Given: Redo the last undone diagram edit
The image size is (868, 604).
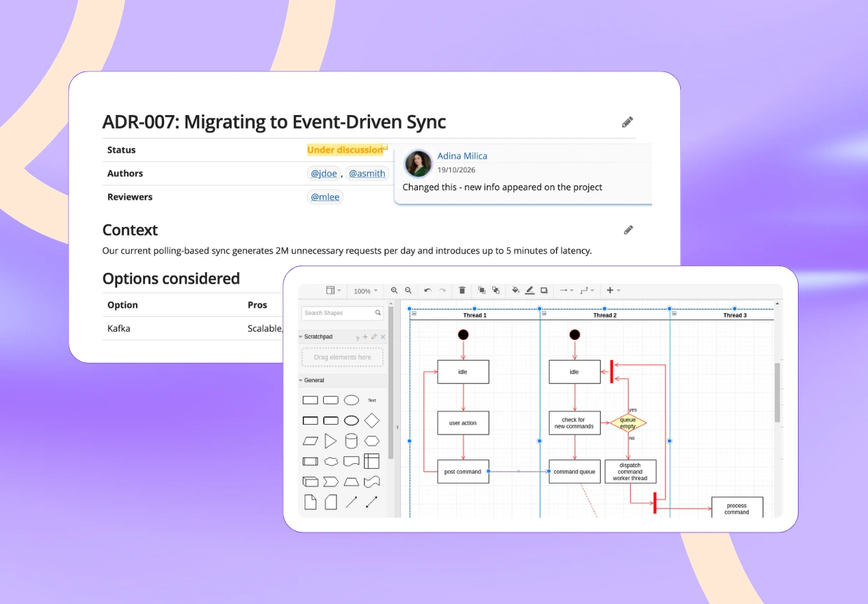Looking at the screenshot, I should point(442,290).
